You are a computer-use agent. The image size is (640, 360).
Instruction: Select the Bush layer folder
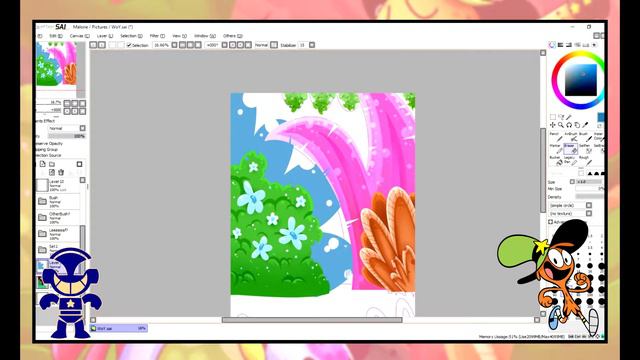pos(58,202)
